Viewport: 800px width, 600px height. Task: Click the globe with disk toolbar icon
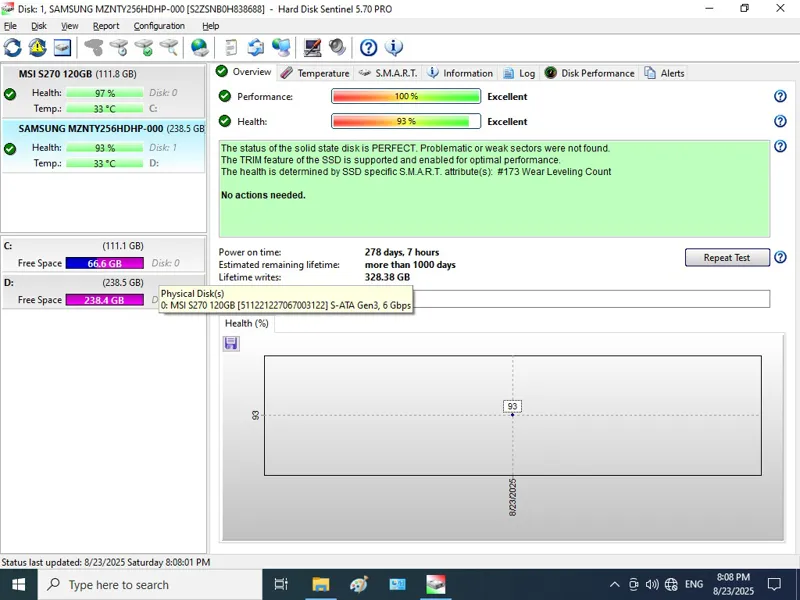(199, 47)
